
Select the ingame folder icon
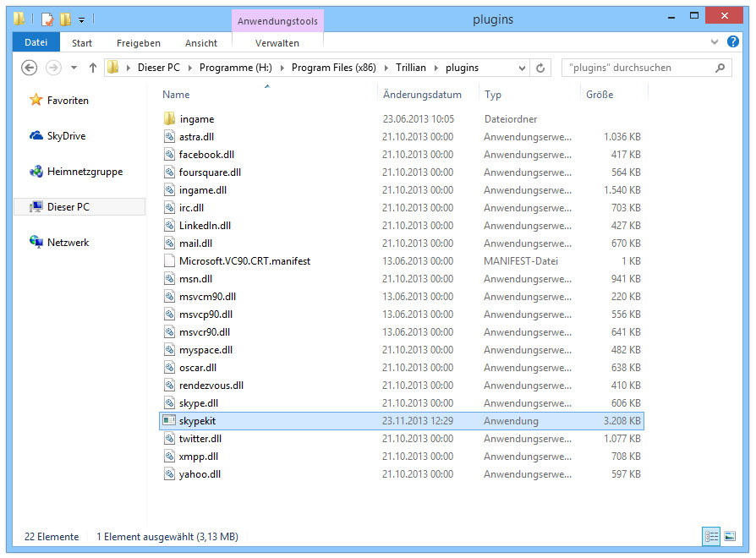point(169,118)
